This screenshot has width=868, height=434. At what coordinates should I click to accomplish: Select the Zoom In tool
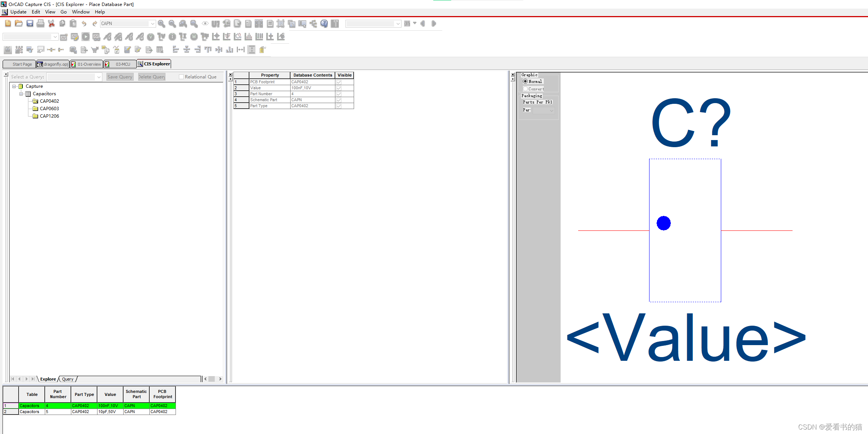(x=161, y=23)
